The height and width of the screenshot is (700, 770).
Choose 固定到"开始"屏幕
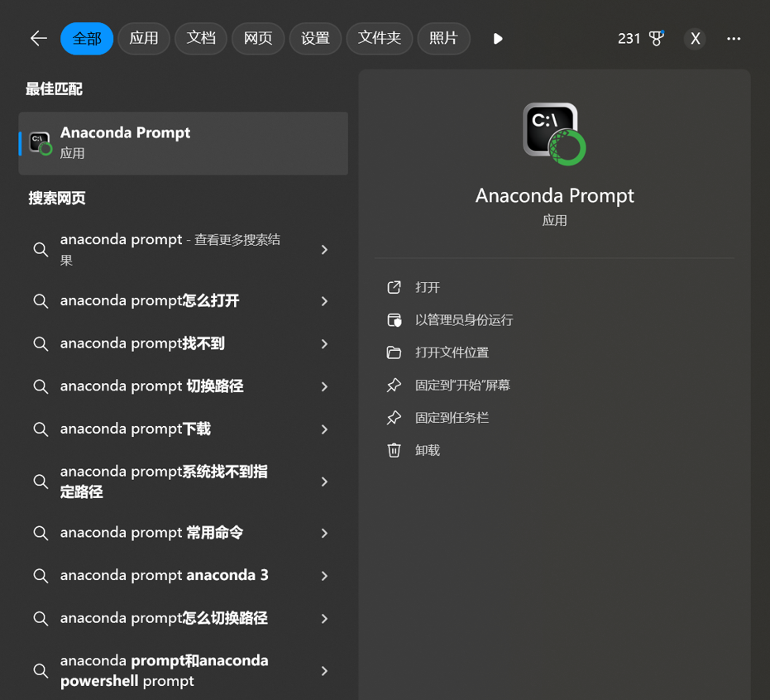462,385
